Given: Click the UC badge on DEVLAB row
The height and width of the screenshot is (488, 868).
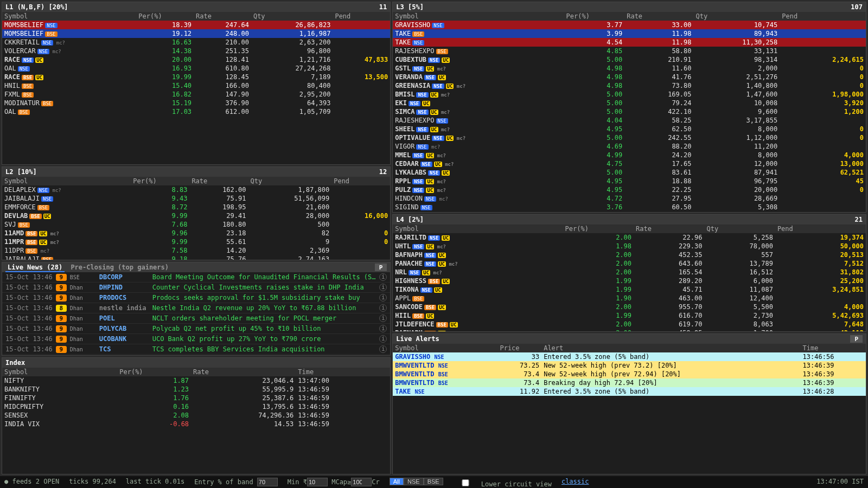Looking at the screenshot, I should pyautogui.click(x=47, y=216).
